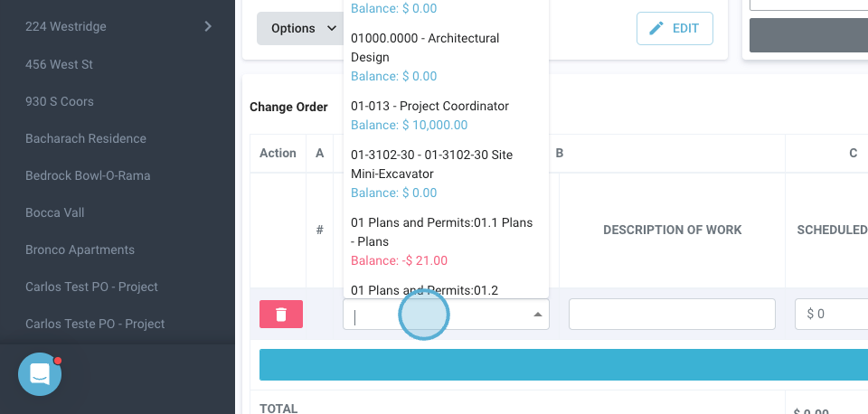Toggle the cost code combo box arrow
This screenshot has height=414, width=868.
pos(538,315)
